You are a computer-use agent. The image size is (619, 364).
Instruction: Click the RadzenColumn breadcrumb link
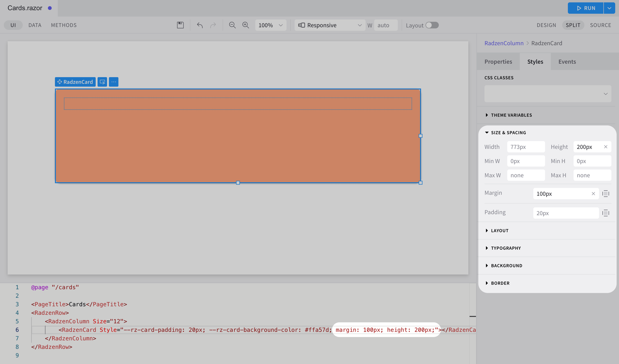coord(503,43)
